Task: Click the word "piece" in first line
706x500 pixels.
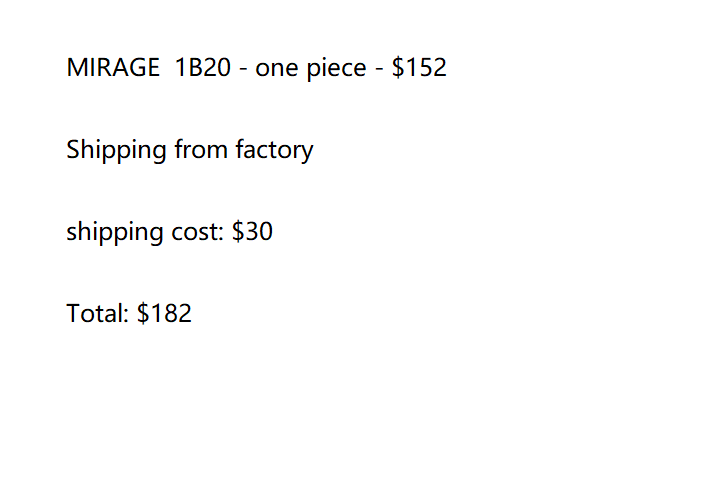Action: pos(334,68)
